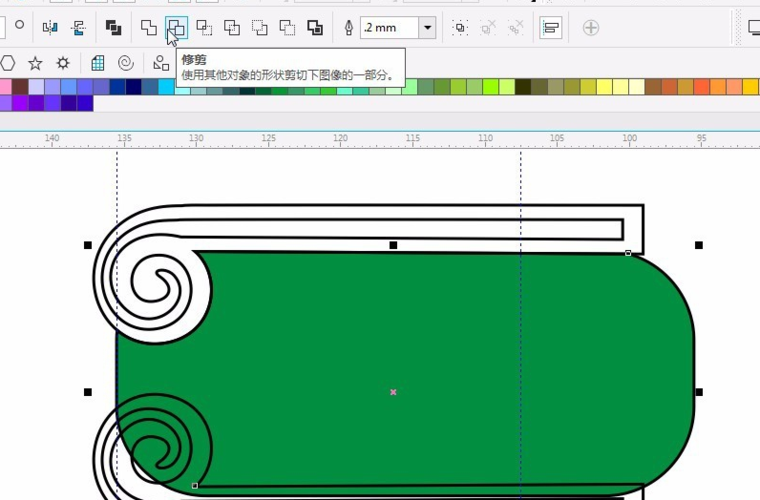This screenshot has width=760, height=500.
Task: Click the circled plus quick customize button
Action: coord(591,28)
